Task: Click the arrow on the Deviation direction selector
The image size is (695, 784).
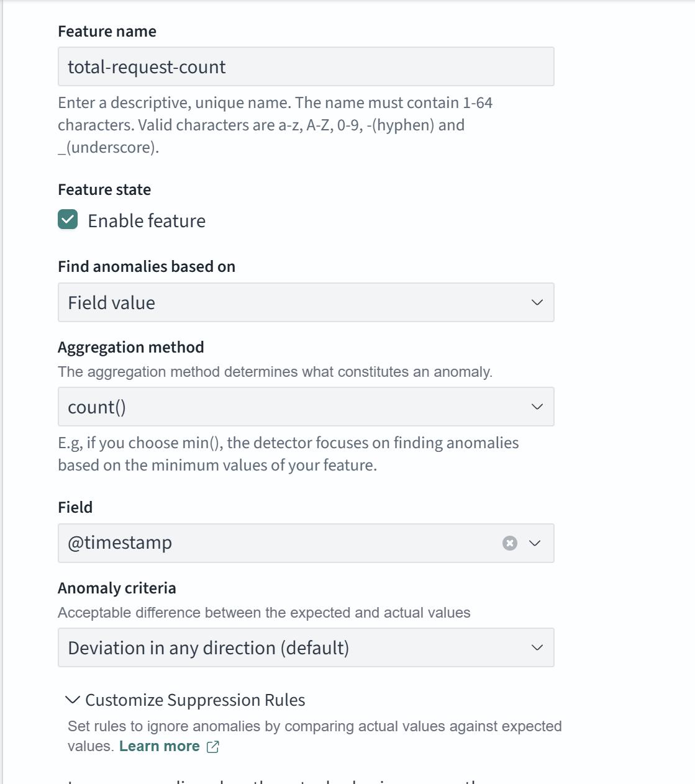Action: (537, 647)
